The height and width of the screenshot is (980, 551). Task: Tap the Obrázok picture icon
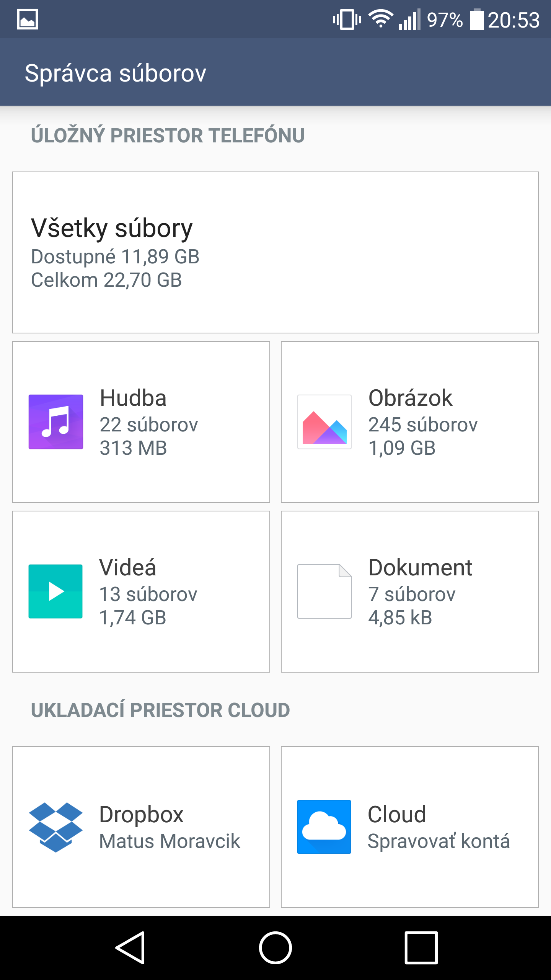click(x=324, y=421)
